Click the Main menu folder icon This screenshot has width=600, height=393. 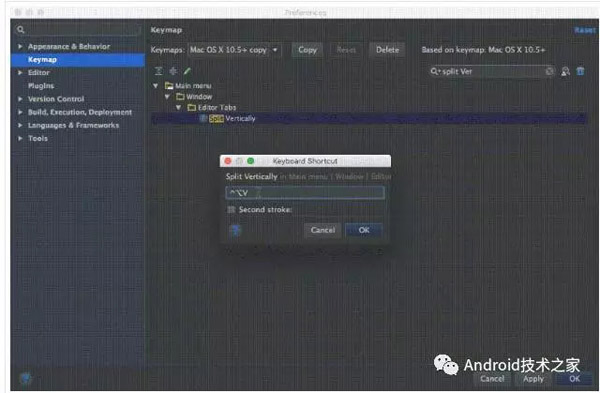point(169,85)
